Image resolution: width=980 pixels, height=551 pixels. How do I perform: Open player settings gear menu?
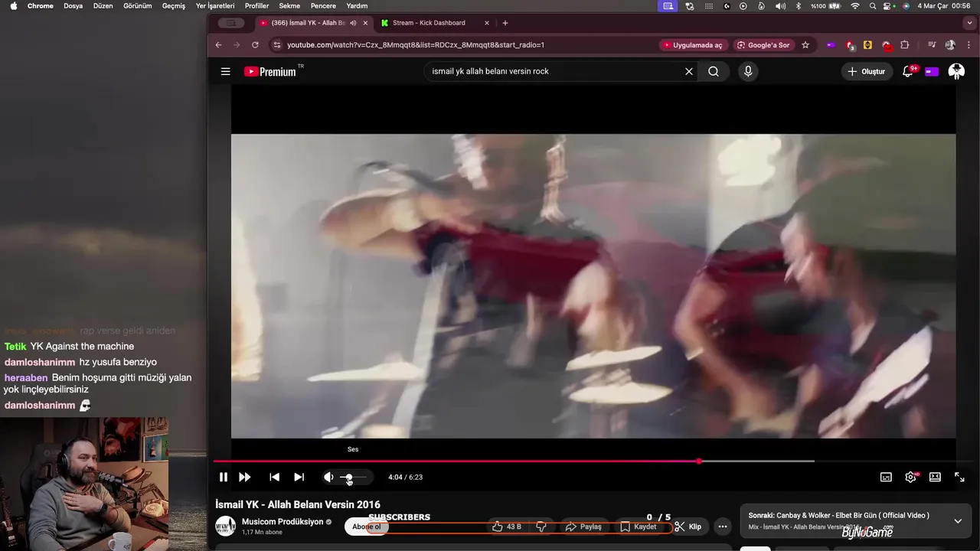pos(910,477)
